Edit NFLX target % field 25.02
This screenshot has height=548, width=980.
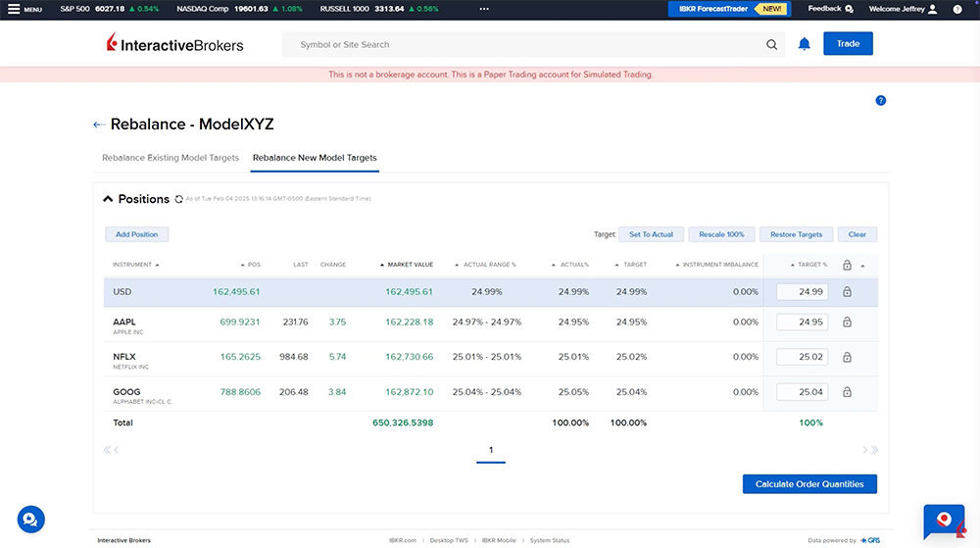(803, 357)
